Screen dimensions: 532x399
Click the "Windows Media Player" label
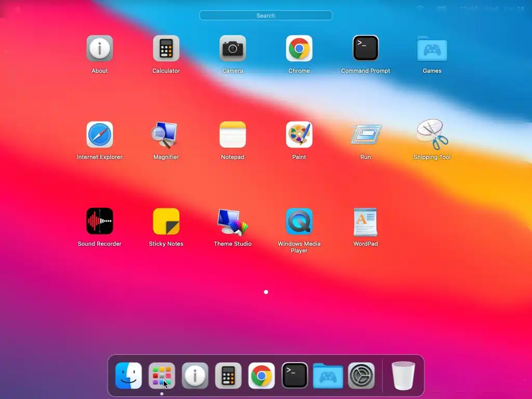point(299,247)
